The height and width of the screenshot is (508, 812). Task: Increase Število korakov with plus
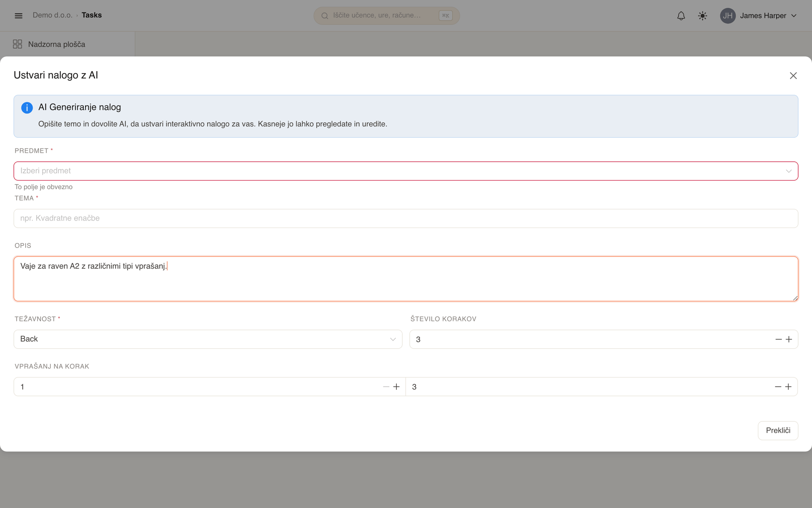pos(789,339)
